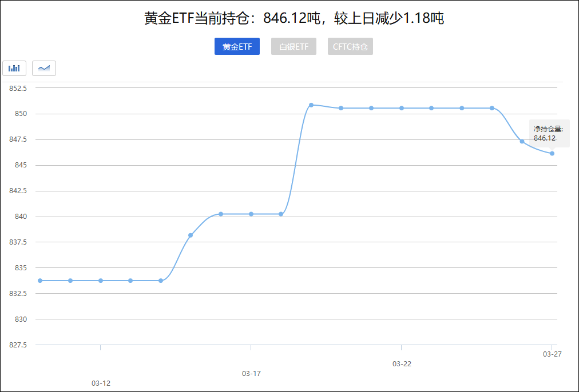Click the 830 y-axis label
This screenshot has height=392, width=579.
(x=21, y=319)
